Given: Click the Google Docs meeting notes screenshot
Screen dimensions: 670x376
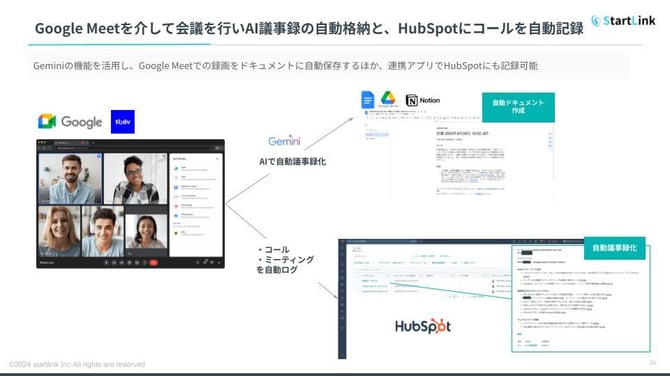Looking at the screenshot, I should 459,155.
